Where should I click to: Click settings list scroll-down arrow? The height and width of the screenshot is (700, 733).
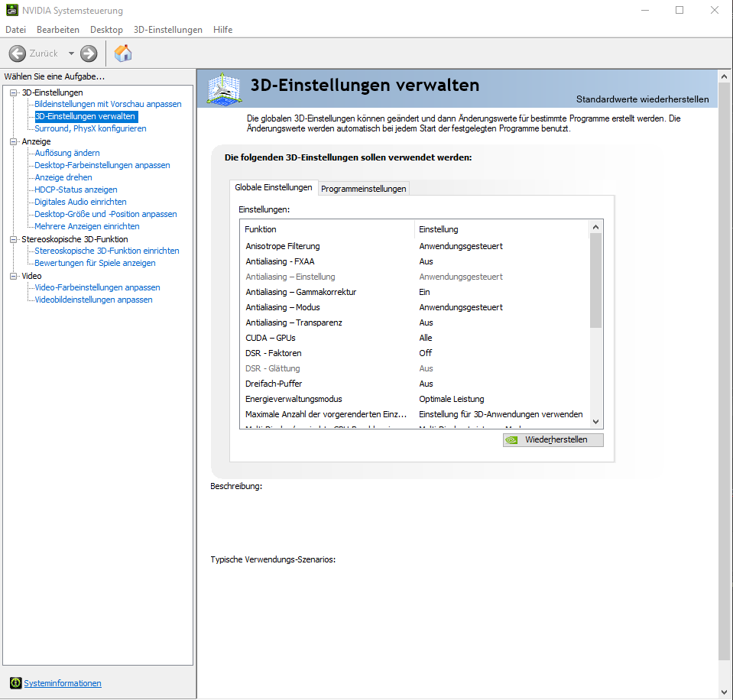(x=595, y=422)
